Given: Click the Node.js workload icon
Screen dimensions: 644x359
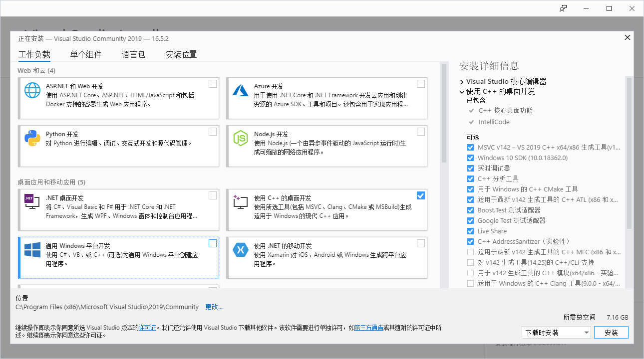Looking at the screenshot, I should (x=241, y=138).
